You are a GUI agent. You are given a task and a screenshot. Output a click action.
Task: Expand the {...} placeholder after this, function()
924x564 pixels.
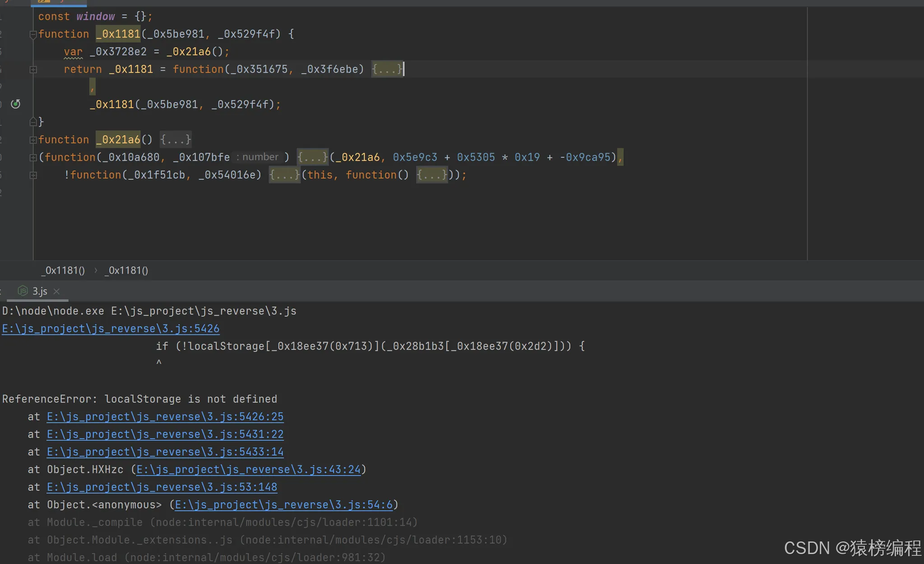pos(431,175)
